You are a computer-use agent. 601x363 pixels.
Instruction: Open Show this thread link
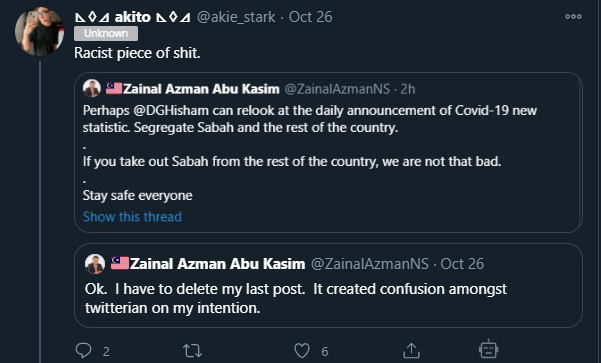[132, 217]
